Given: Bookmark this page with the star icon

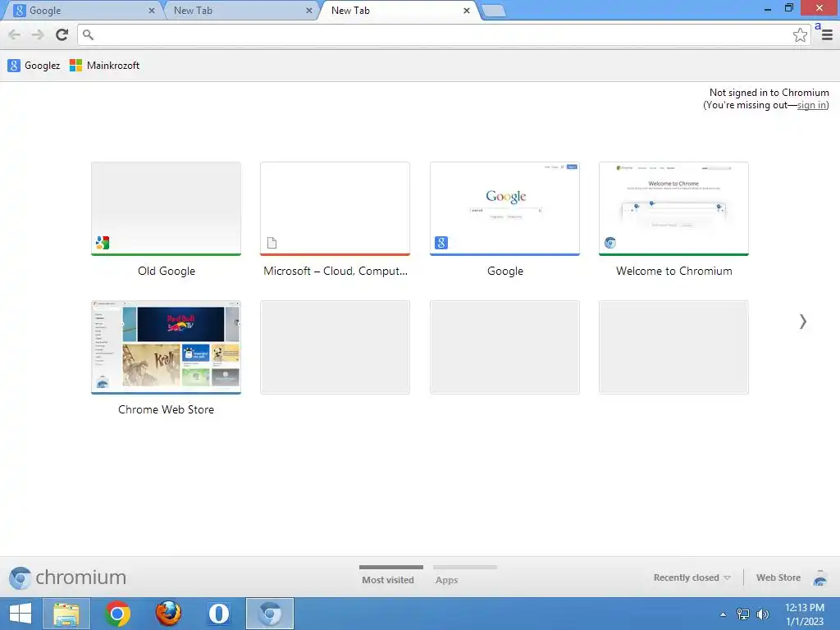Looking at the screenshot, I should point(800,34).
